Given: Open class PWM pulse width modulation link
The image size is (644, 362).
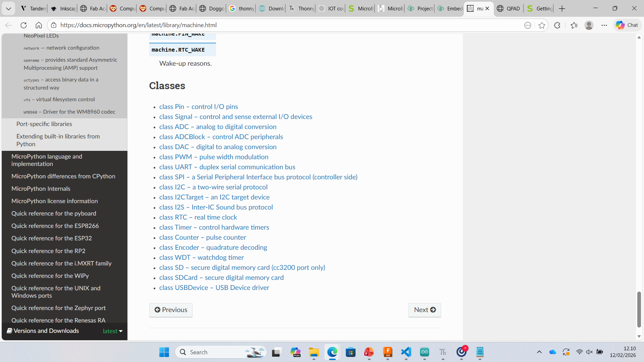Looking at the screenshot, I should pyautogui.click(x=214, y=157).
